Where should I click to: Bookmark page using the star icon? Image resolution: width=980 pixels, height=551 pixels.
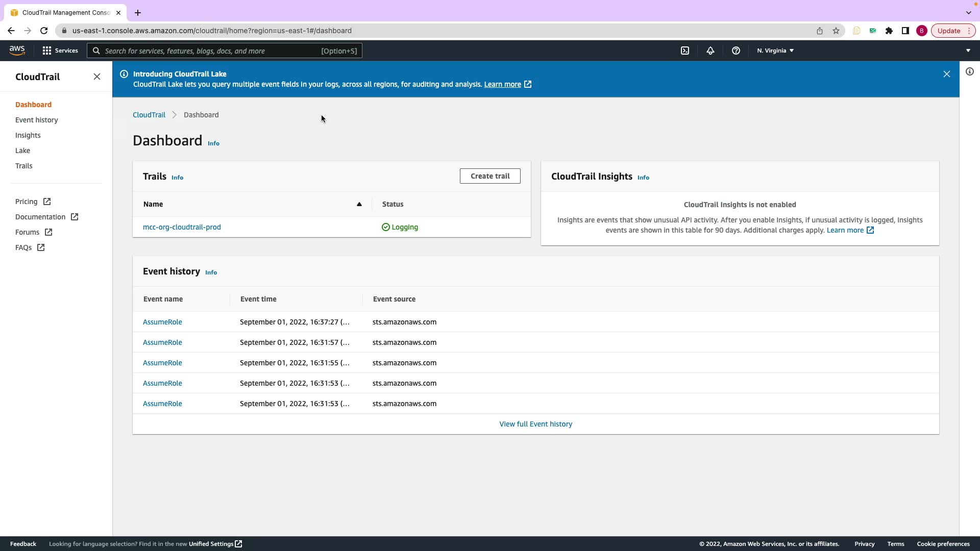[836, 31]
